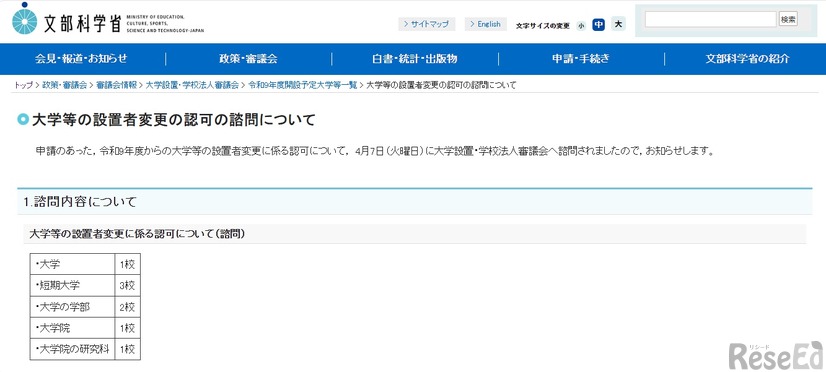The height and width of the screenshot is (372, 826).
Task: Open the サイトマップ link
Action: pos(427,24)
